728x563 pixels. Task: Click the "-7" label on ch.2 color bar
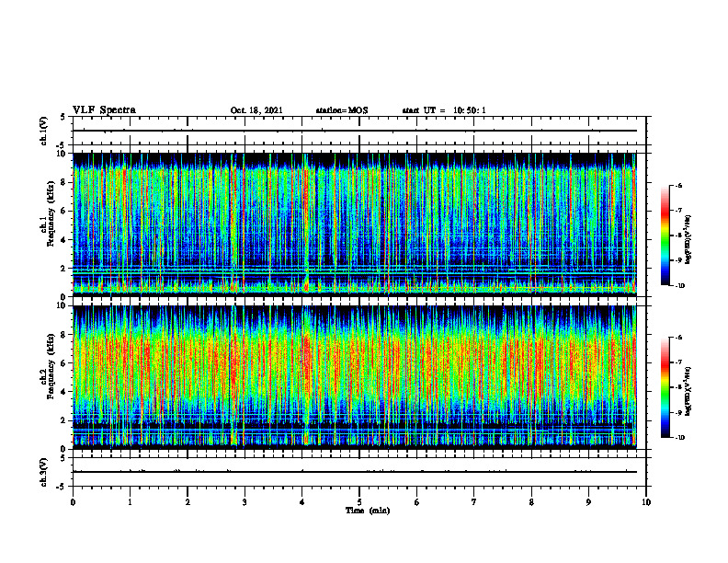(x=678, y=362)
